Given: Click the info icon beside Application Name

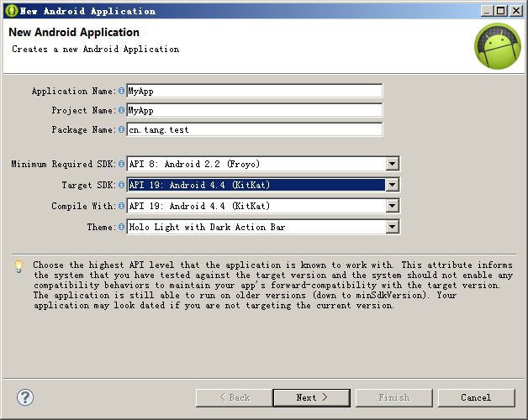Looking at the screenshot, I should (122, 91).
